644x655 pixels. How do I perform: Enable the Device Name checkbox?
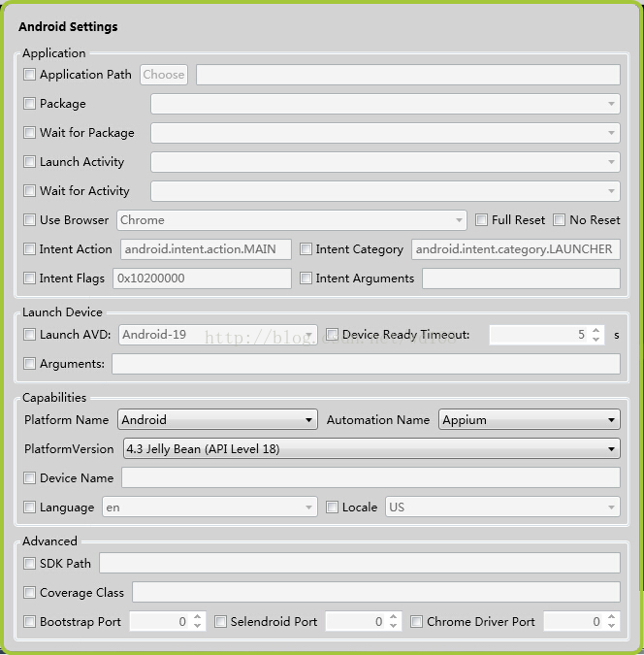(x=29, y=477)
